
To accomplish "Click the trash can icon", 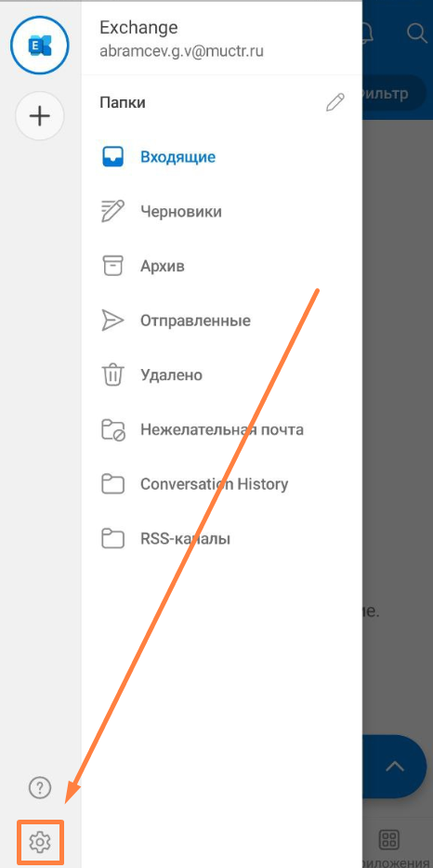I will coord(112,375).
